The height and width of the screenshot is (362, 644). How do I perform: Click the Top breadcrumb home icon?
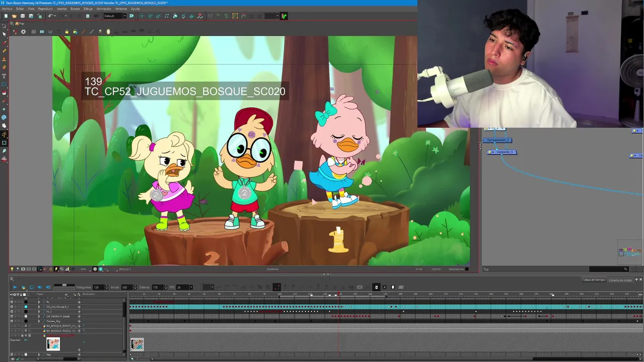pos(17,24)
